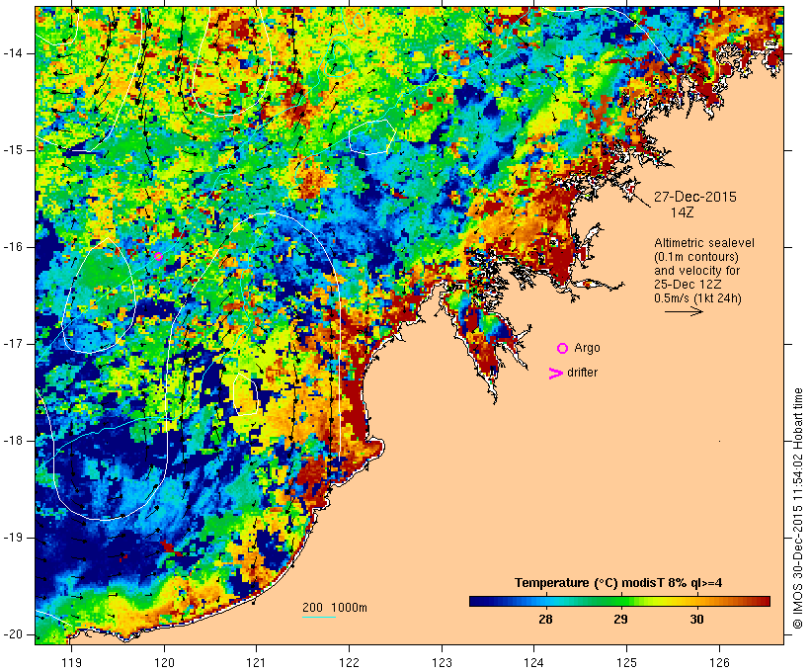810x672 pixels.
Task: Click the latitude axis label '-20'
Action: tap(13, 634)
